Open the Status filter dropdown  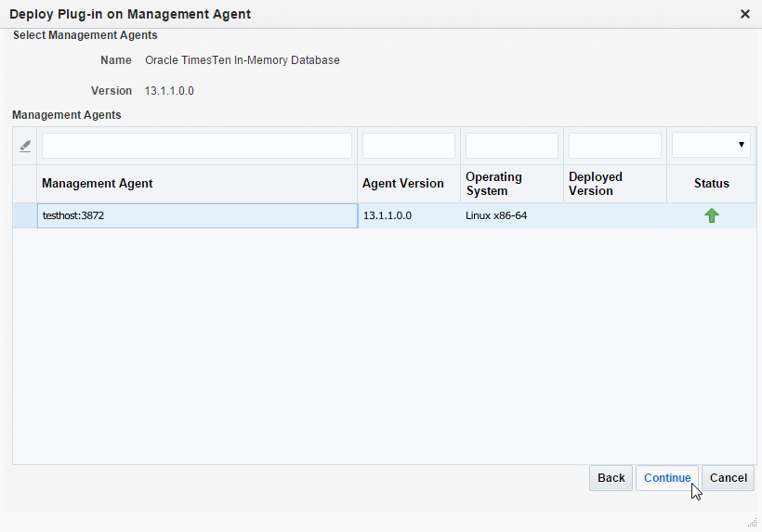pyautogui.click(x=711, y=145)
